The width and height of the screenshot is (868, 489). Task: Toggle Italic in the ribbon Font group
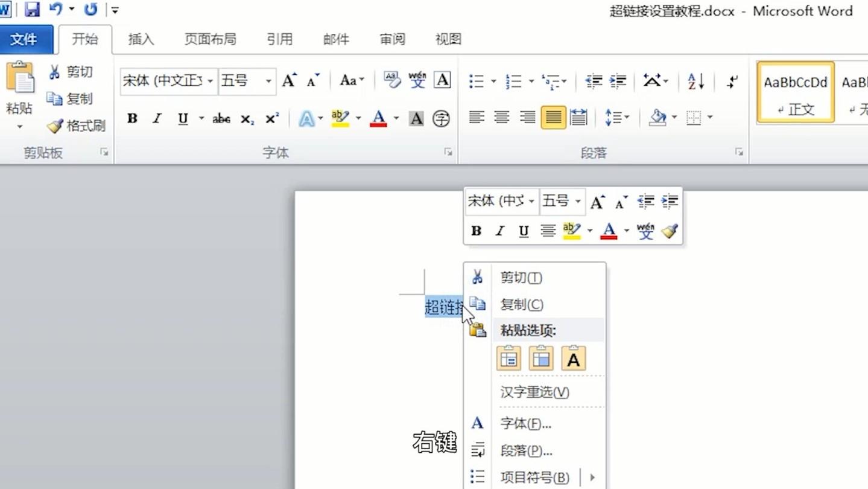[157, 119]
